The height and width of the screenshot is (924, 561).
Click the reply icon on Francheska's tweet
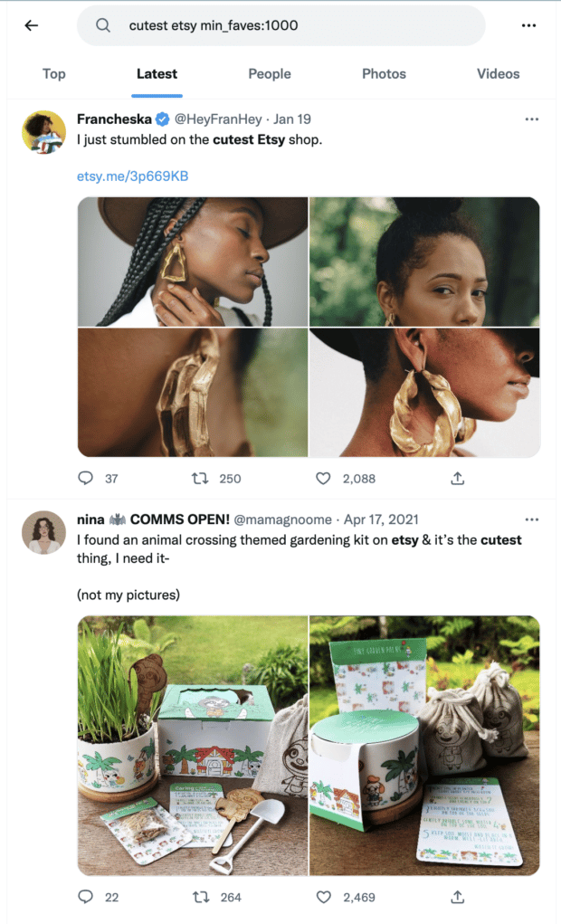click(x=85, y=478)
